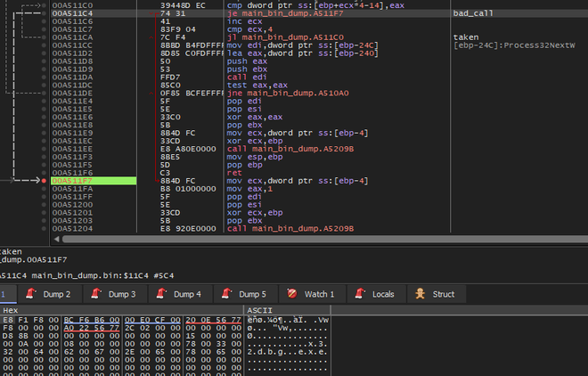Toggle breakpoint dot at address 00A511FA
This screenshot has height=376, width=588.
pos(44,189)
